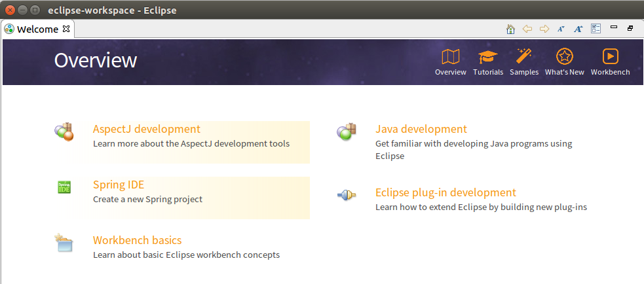Image resolution: width=644 pixels, height=284 pixels.
Task: Navigate back with the left arrow
Action: [x=527, y=29]
